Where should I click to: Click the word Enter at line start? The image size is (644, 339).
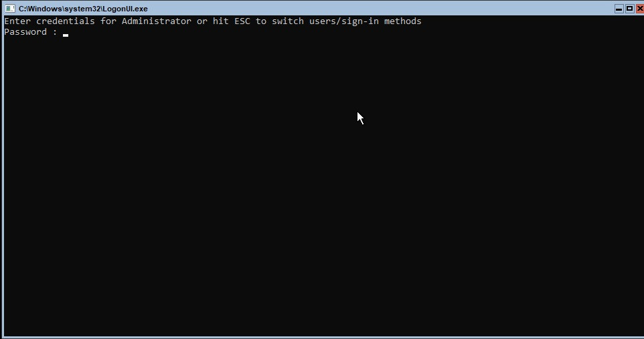(17, 21)
